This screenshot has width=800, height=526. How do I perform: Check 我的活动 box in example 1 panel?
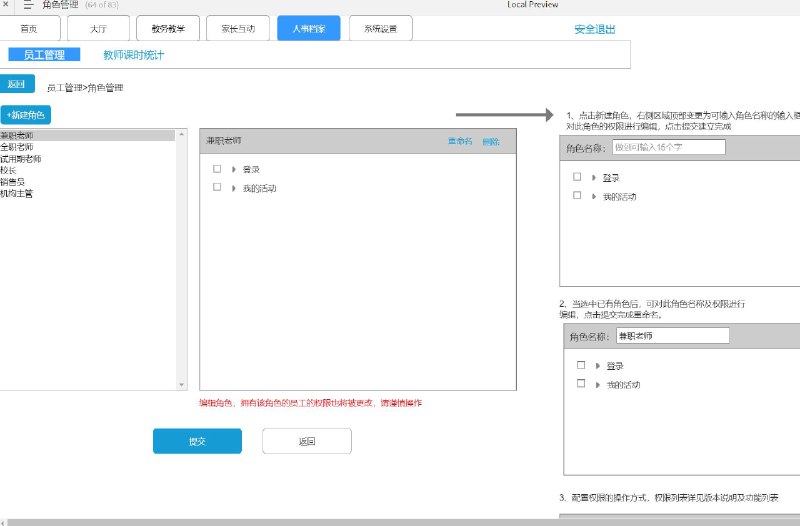[577, 195]
